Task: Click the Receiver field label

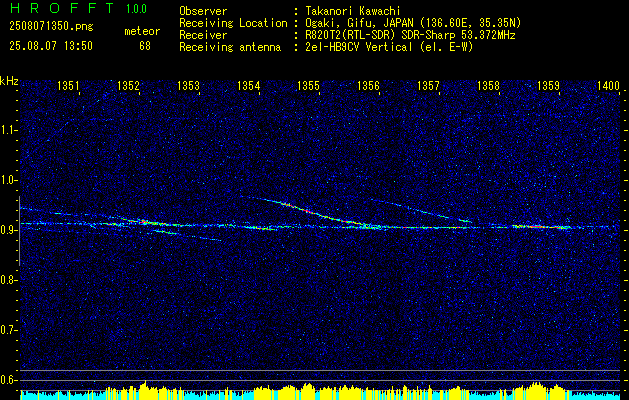Action: [203, 35]
